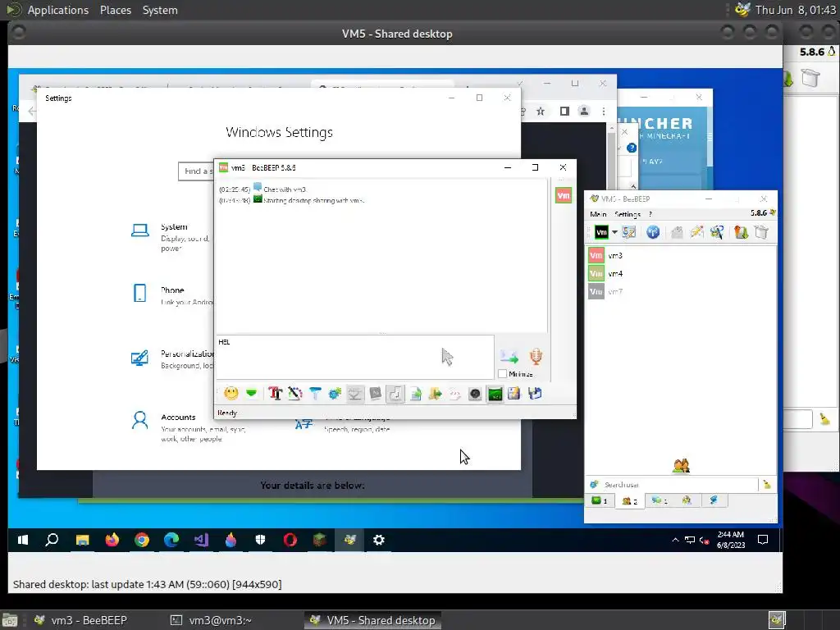The height and width of the screenshot is (630, 840).
Task: Click the Search user field
Action: 679,484
